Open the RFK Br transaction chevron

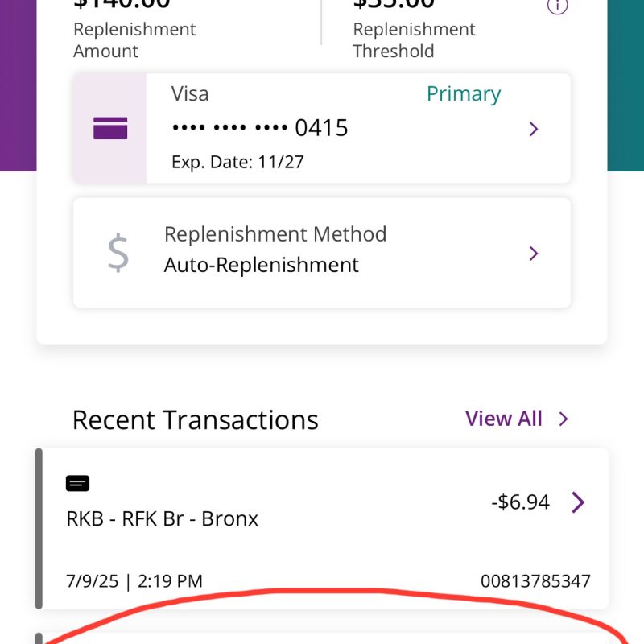click(x=578, y=502)
